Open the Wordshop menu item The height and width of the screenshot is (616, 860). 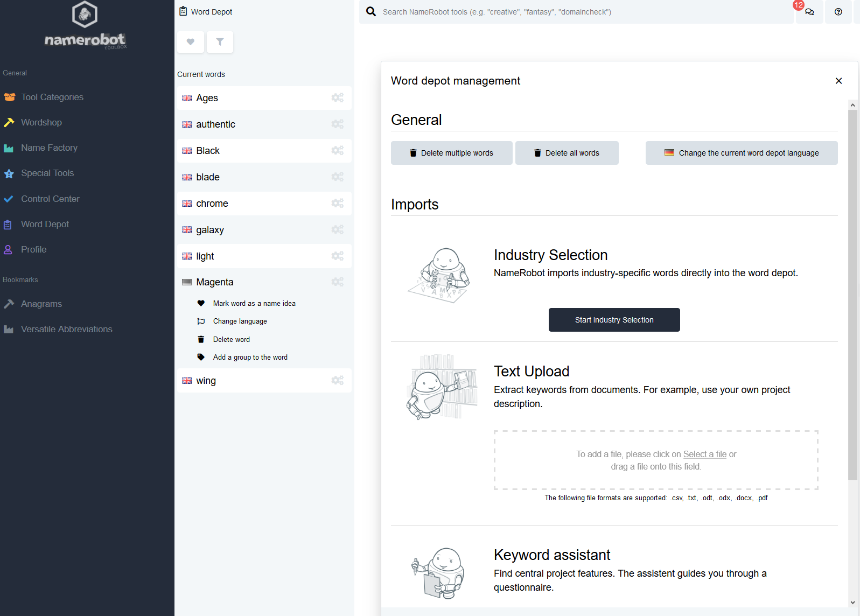point(41,122)
